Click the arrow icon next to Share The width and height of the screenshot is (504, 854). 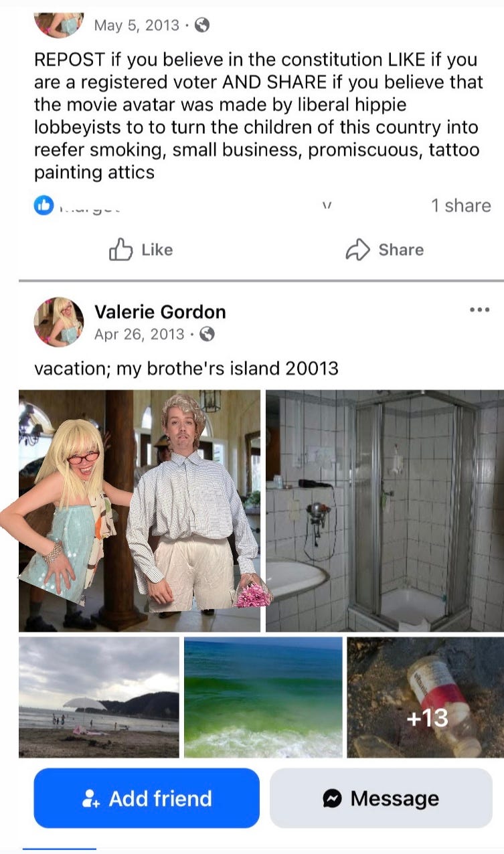[358, 250]
